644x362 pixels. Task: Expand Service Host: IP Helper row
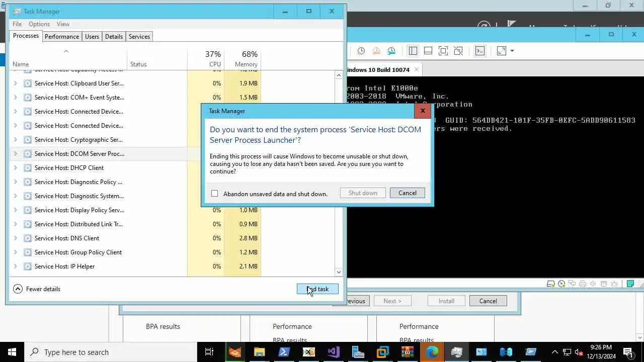click(x=15, y=266)
